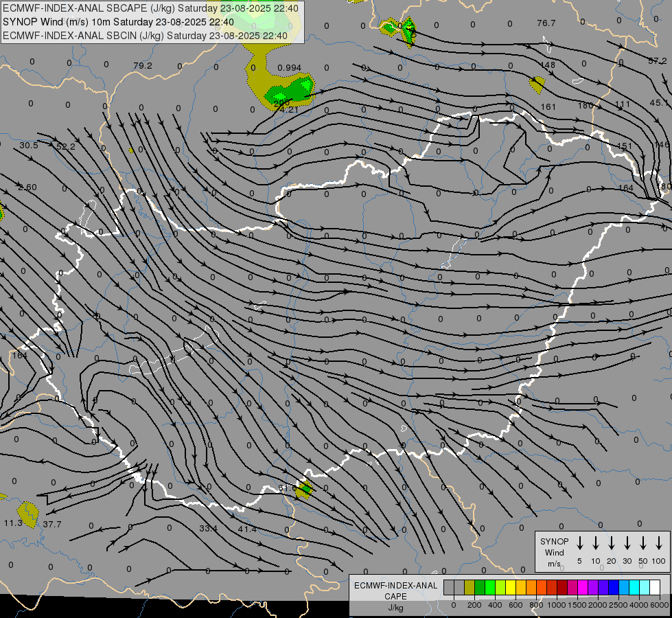
Task: Click the map value 79.2
Action: coord(143,66)
